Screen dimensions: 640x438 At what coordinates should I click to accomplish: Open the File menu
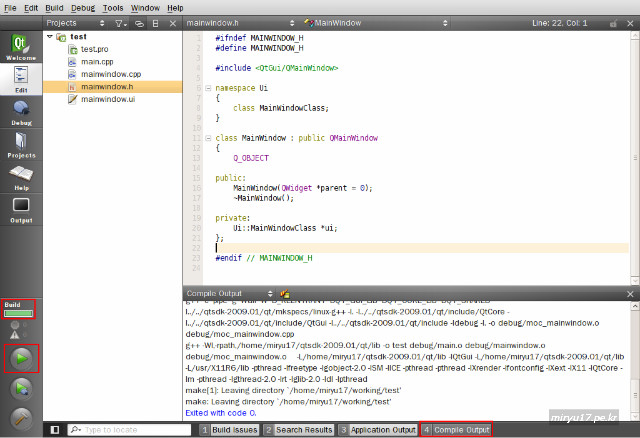click(x=10, y=8)
